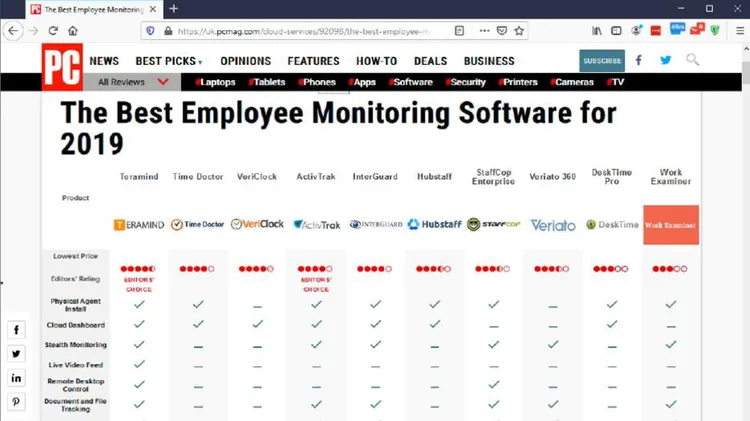Go to browser home page icon

click(x=73, y=31)
